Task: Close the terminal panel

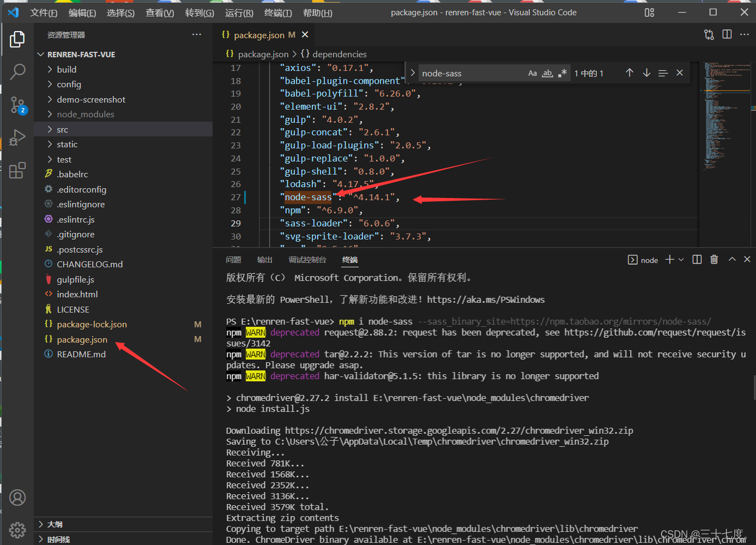Action: 747,260
